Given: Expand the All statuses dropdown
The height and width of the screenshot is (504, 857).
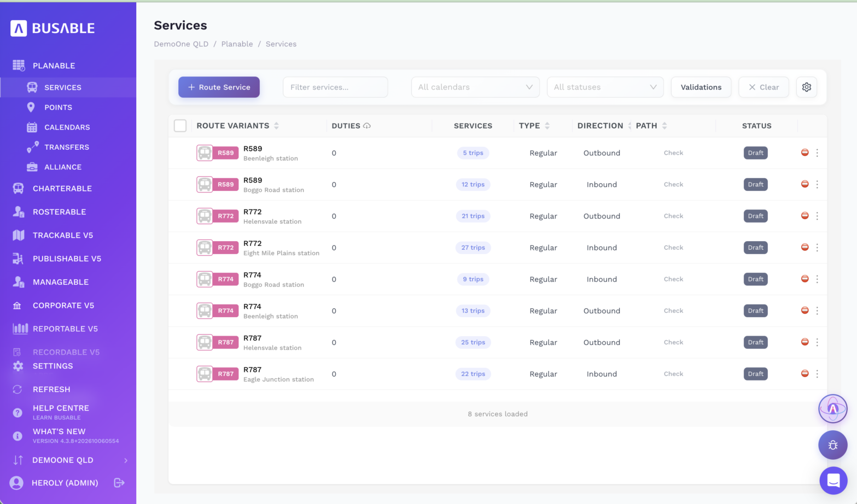Looking at the screenshot, I should 605,87.
